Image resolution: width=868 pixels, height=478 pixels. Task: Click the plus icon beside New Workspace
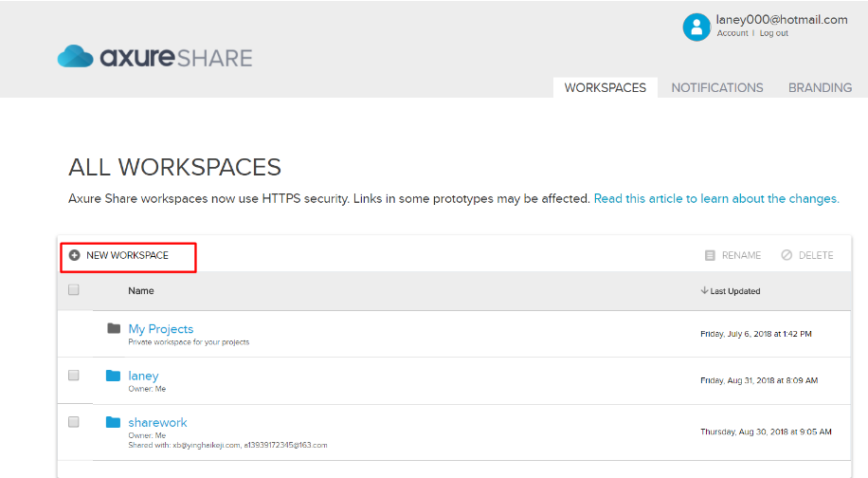[74, 255]
